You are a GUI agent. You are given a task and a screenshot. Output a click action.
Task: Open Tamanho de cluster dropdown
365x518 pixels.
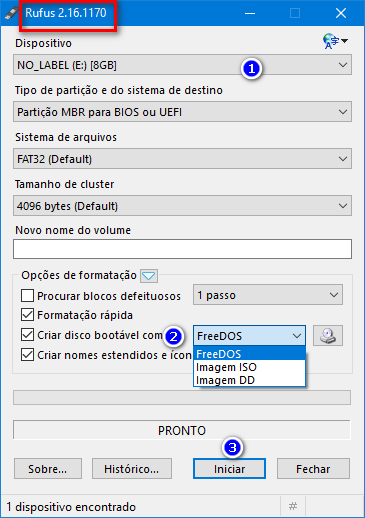182,206
